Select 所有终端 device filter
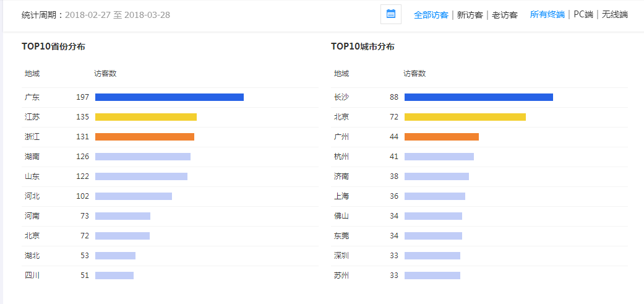 547,15
